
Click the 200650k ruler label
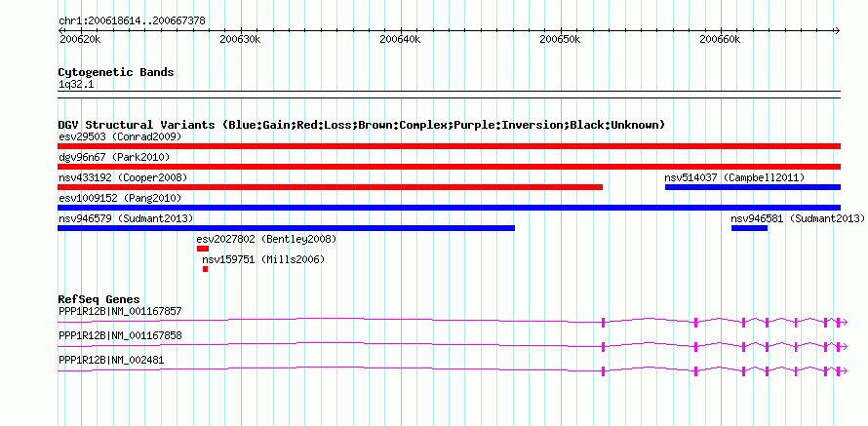(560, 40)
